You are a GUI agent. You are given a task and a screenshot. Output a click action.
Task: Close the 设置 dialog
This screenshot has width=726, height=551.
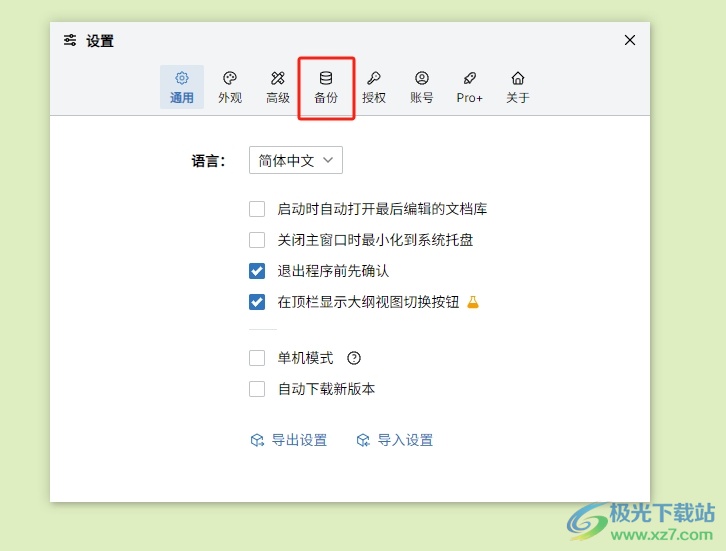630,40
